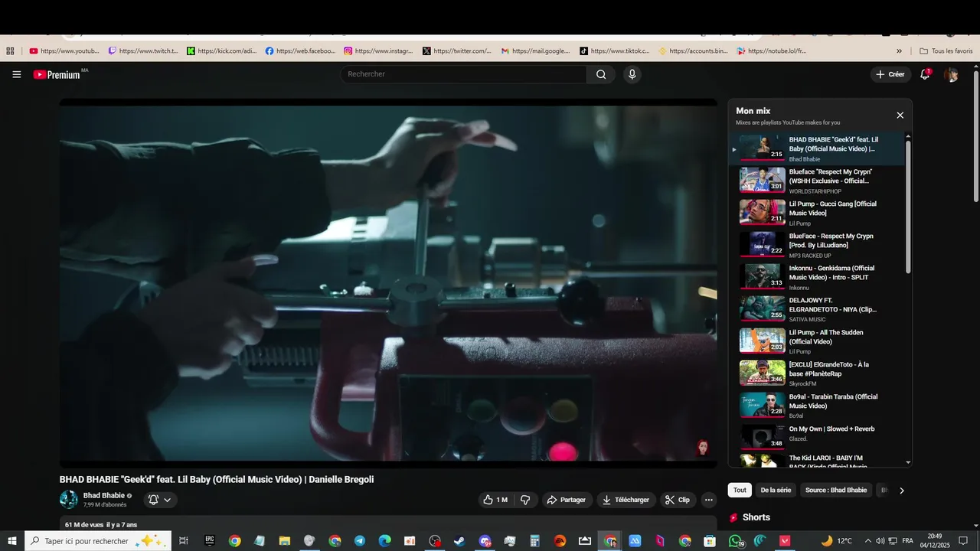Open the YouTube hamburger guide menu
Viewport: 980px width, 551px height.
[x=16, y=74]
